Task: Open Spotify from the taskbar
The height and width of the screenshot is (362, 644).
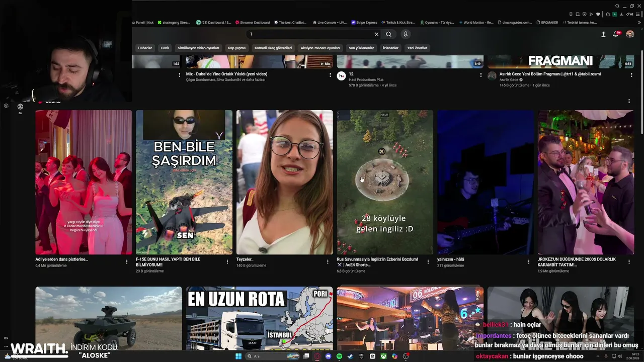Action: [340, 356]
